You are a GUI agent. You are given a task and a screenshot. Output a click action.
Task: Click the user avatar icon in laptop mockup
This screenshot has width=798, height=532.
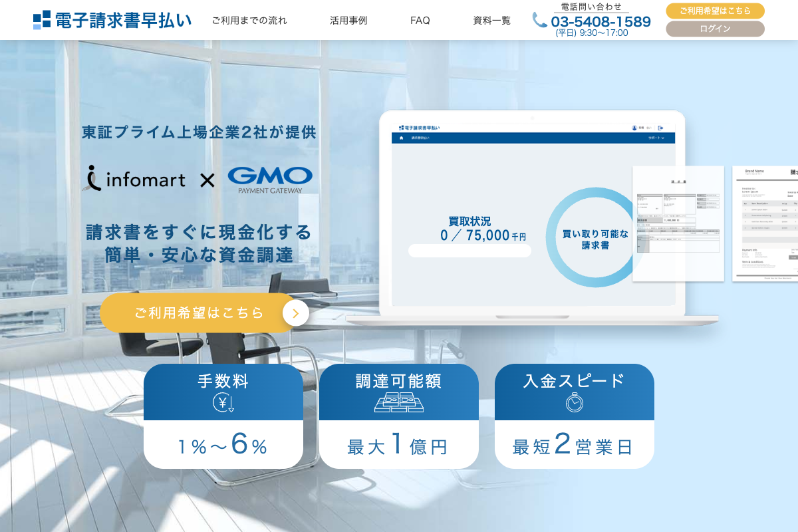(634, 128)
